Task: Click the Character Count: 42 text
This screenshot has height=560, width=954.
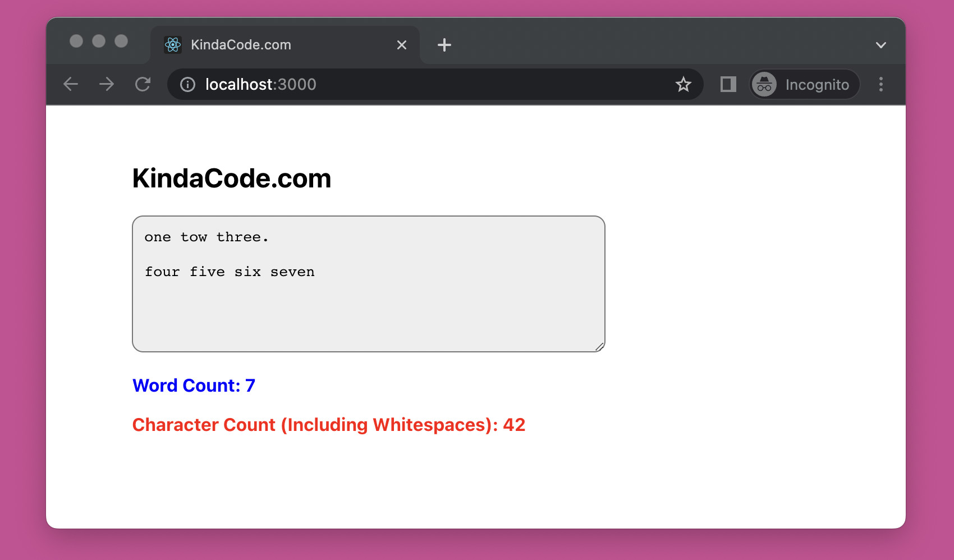Action: coord(329,425)
